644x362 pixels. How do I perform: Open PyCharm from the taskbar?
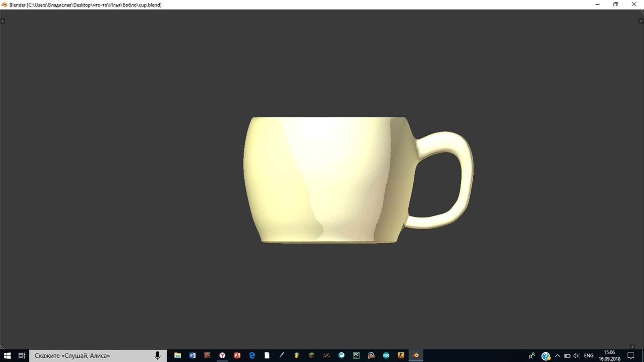pyautogui.click(x=356, y=355)
